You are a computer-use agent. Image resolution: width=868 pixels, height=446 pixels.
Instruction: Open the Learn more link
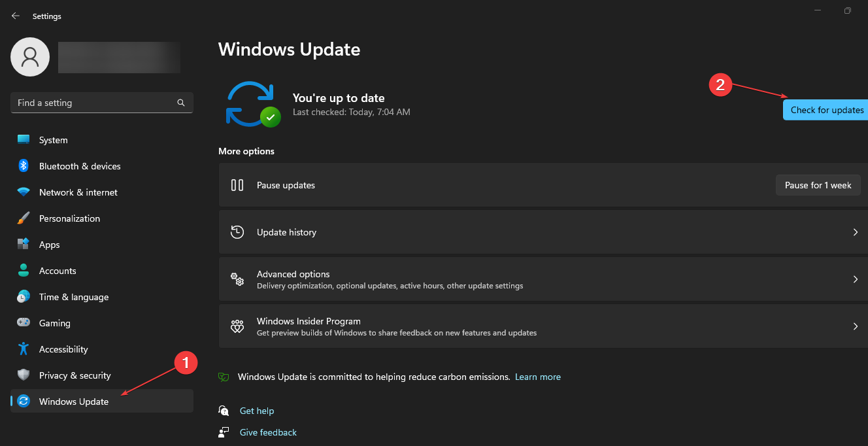point(537,377)
